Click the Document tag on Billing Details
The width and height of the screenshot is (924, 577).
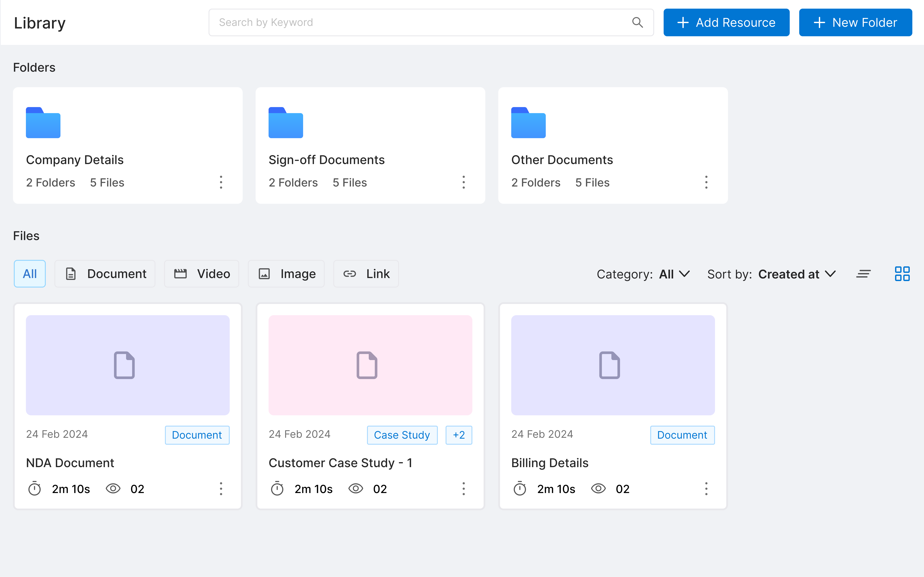click(x=682, y=435)
